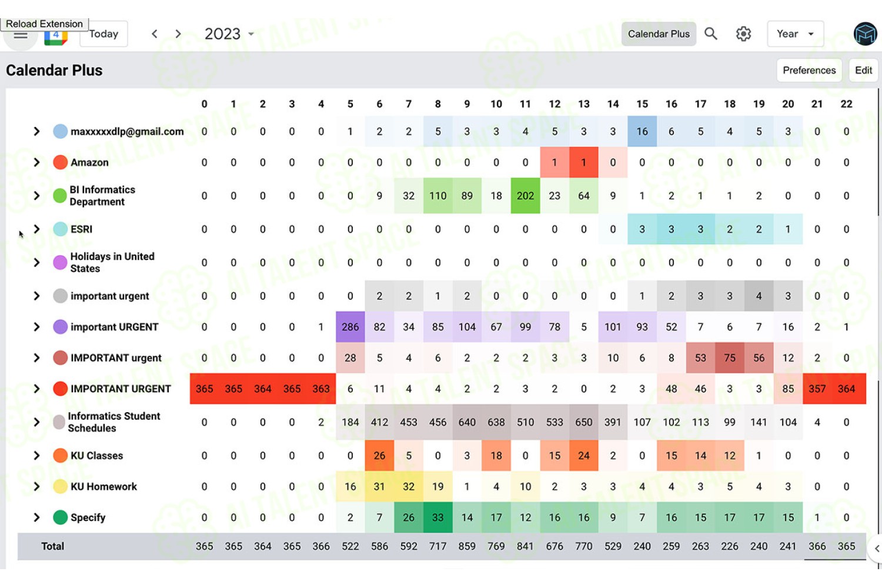Click the 75 cell in IMPORTANT urgent row
The width and height of the screenshot is (882, 588).
pyautogui.click(x=730, y=358)
